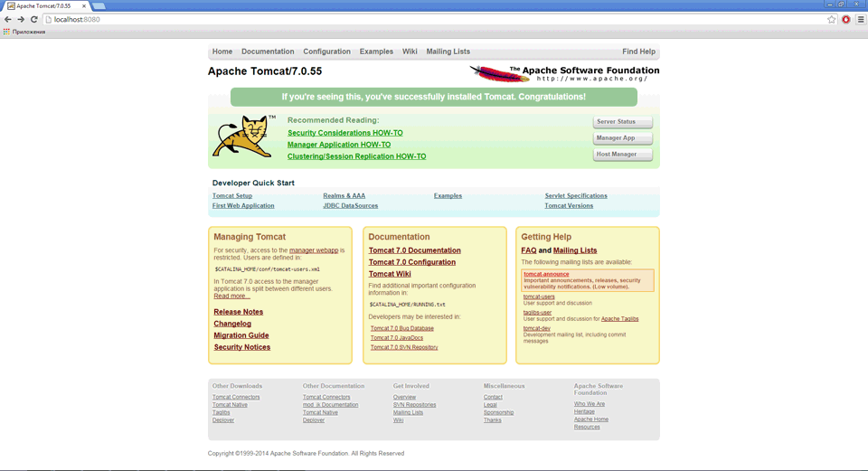Viewport: 868px width, 471px height.
Task: Open Mailing Lists in the top nav
Action: coord(448,52)
